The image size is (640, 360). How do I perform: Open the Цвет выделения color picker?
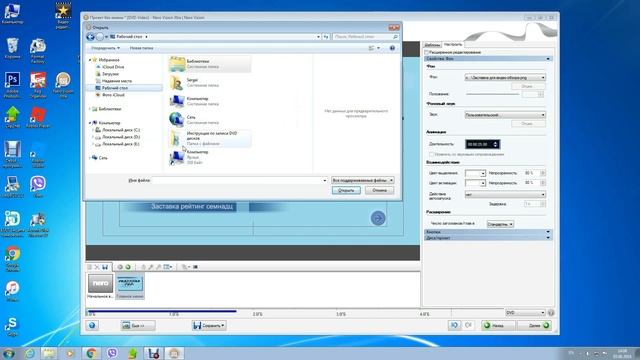[475, 173]
